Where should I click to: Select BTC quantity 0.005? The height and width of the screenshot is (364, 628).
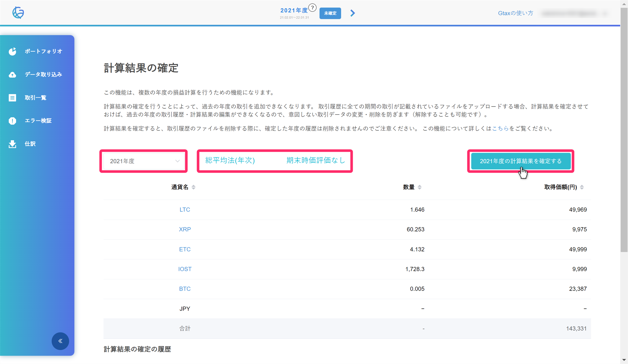pos(417,289)
